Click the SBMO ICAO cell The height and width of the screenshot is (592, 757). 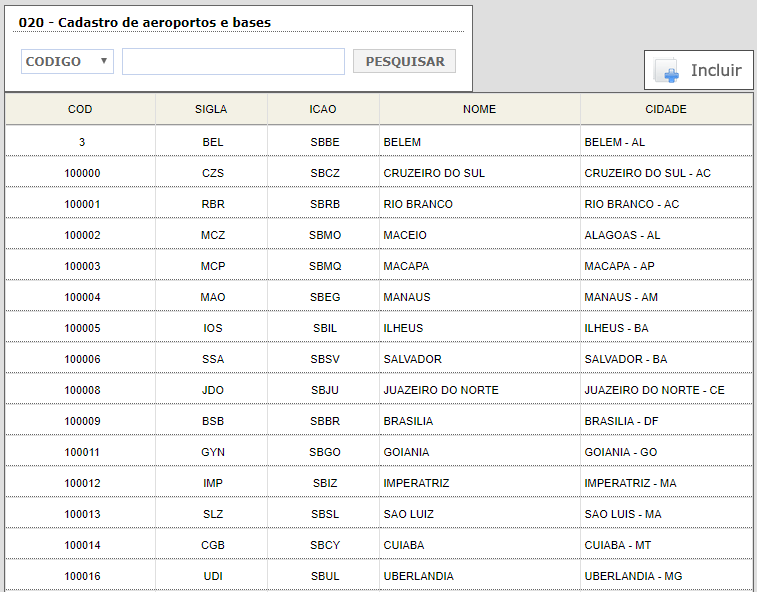(x=325, y=235)
